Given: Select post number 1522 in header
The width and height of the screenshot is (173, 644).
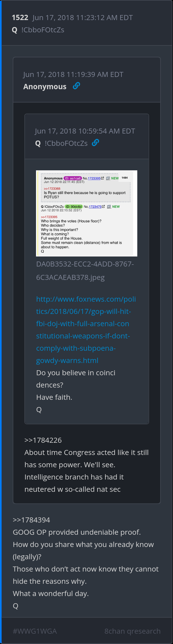Looking at the screenshot, I should click(20, 18).
